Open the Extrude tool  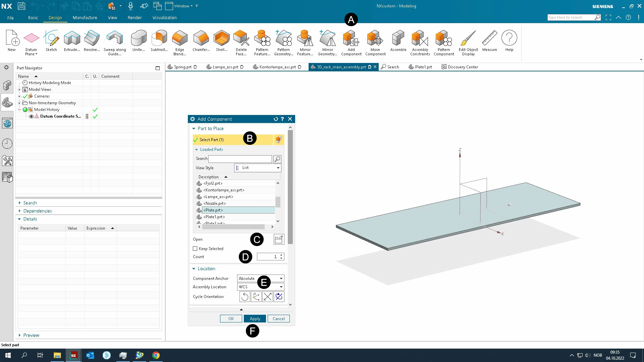click(x=71, y=40)
